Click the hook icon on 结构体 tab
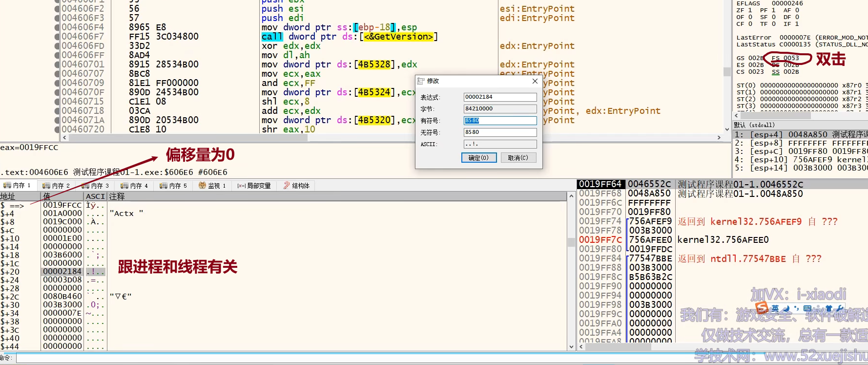868x365 pixels. click(x=286, y=186)
